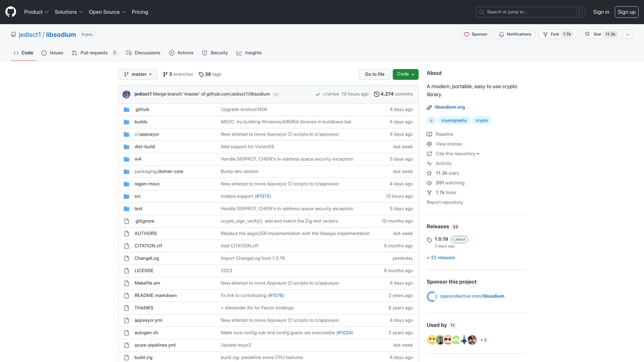This screenshot has height=362, width=644.
Task: Open jedisct1 author avatar
Action: tap(126, 95)
